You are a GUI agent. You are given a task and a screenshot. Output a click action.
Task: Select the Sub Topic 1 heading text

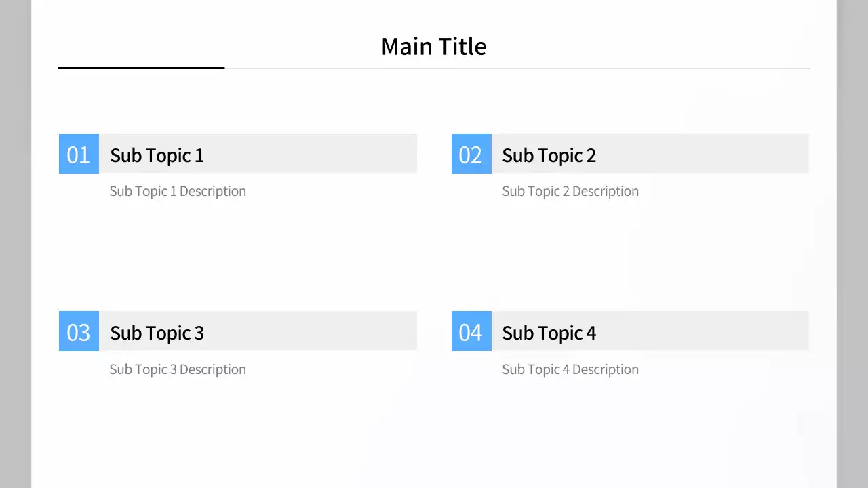pos(157,155)
